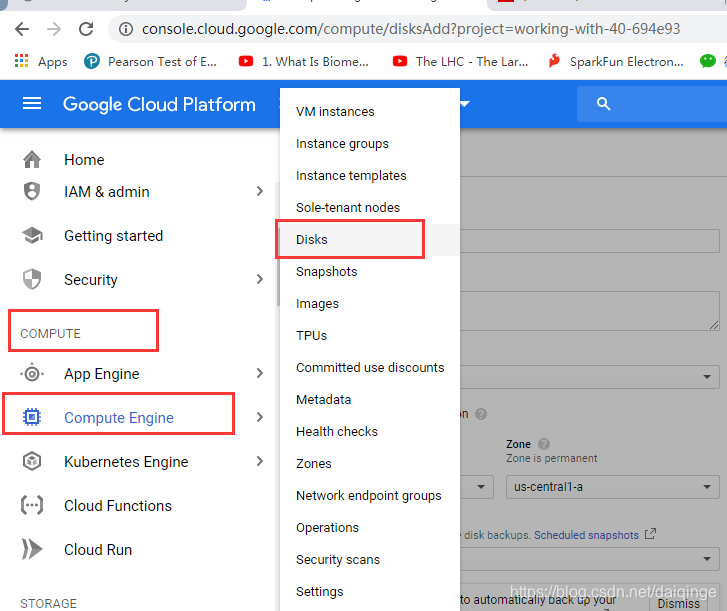Open SparkFun Electron... bookmark
The image size is (727, 611).
tap(616, 61)
